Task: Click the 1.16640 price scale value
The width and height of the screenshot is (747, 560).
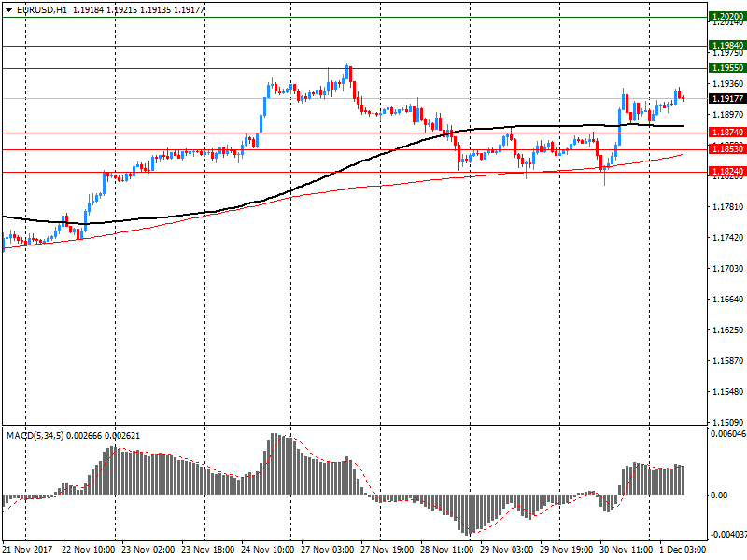Action: coord(727,300)
